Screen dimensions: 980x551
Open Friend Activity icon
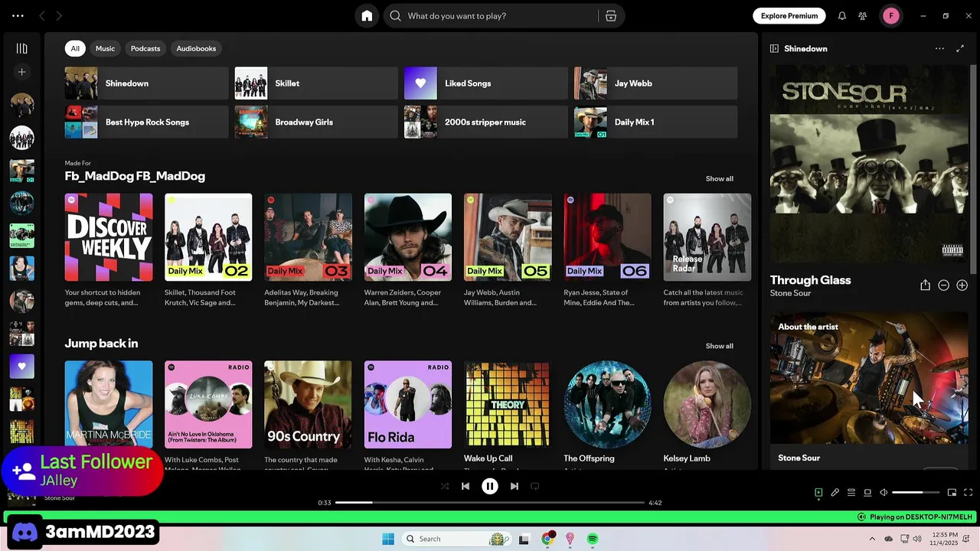[863, 16]
